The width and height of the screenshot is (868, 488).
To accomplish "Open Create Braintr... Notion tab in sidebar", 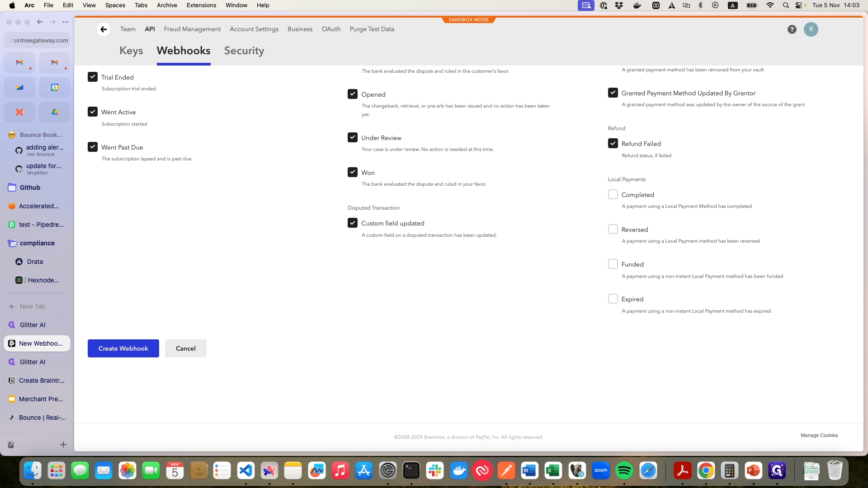I will click(37, 380).
